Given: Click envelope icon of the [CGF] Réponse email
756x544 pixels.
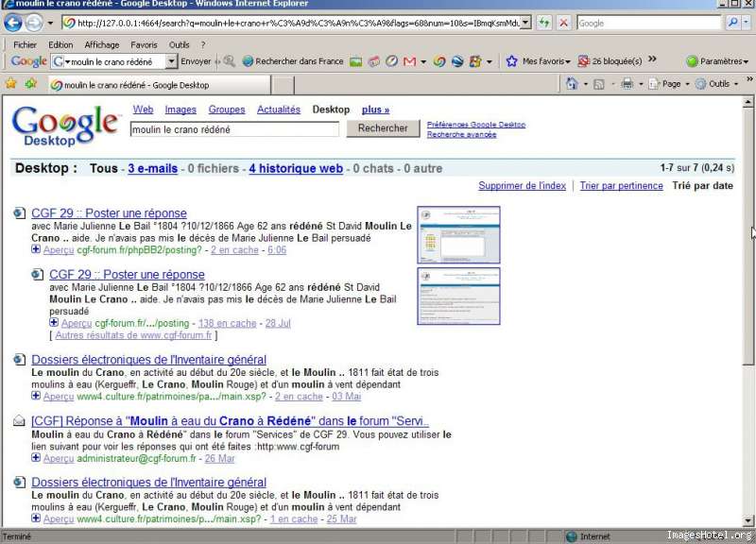Looking at the screenshot, I should coord(19,421).
